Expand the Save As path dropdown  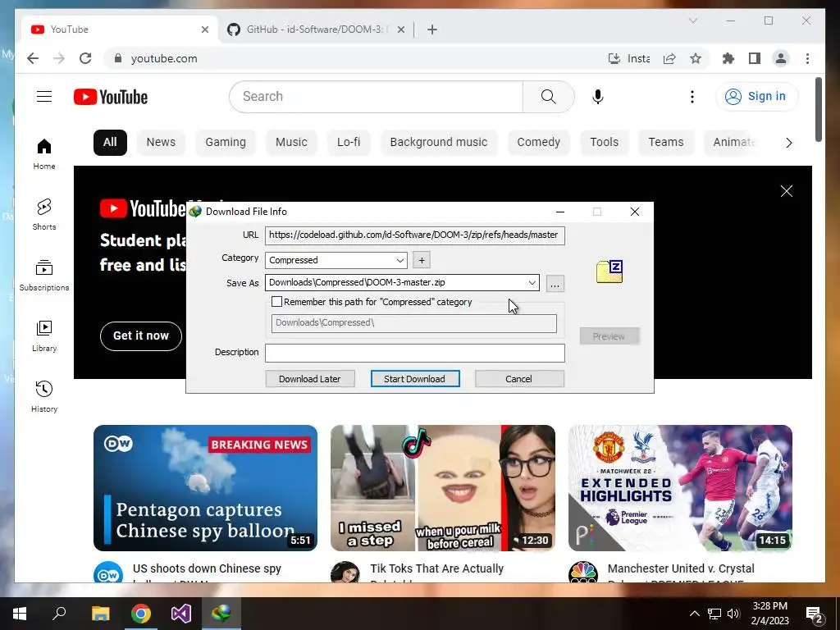(x=532, y=282)
